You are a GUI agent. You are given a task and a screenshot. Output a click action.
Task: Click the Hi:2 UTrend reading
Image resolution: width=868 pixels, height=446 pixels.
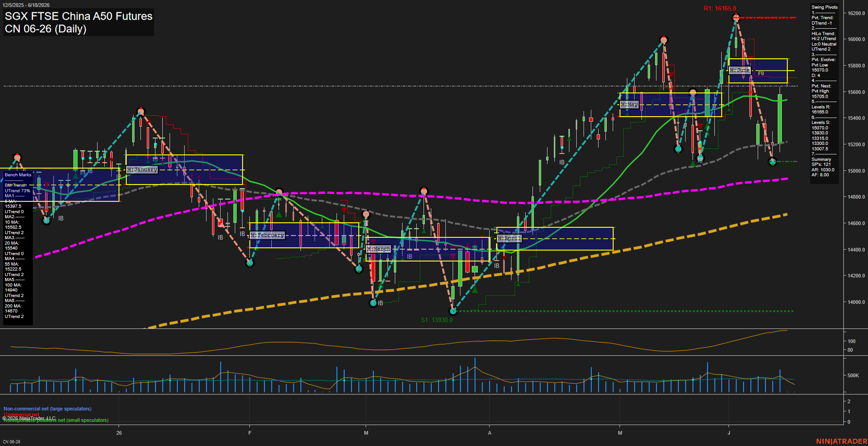click(x=824, y=39)
